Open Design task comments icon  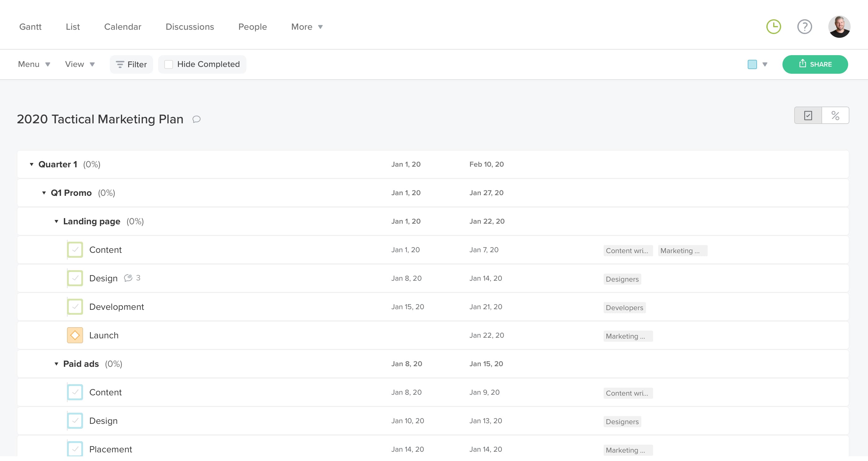(128, 278)
